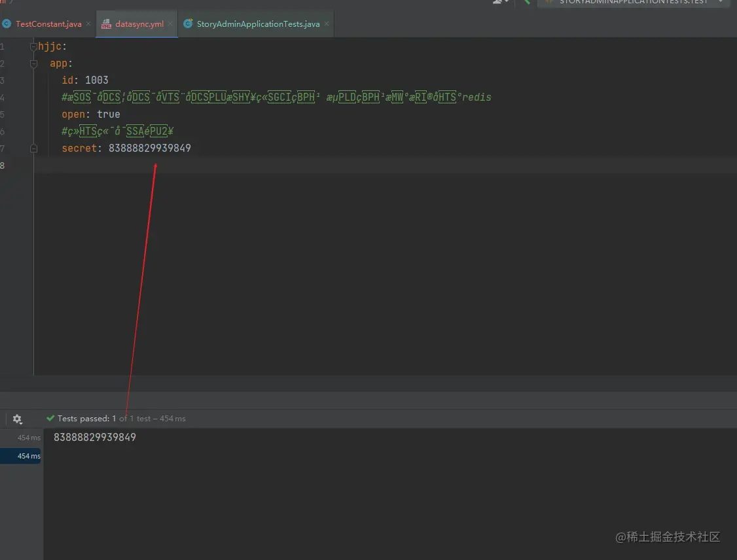Select the highlighted 454 ms test row
This screenshot has width=737, height=560.
[x=21, y=456]
